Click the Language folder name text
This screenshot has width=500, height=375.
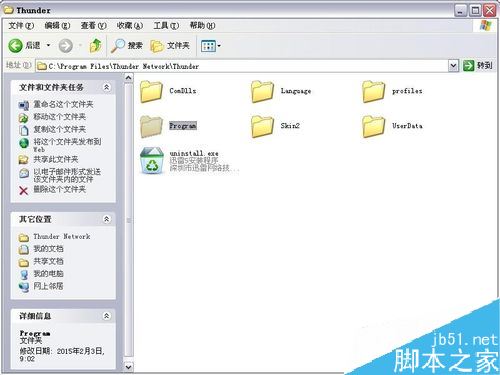[x=296, y=91]
